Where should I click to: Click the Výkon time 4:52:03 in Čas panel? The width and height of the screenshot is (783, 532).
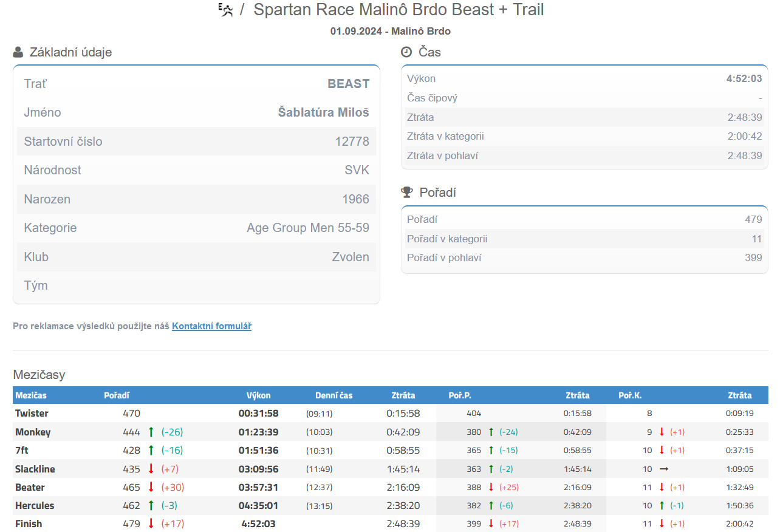pos(744,78)
